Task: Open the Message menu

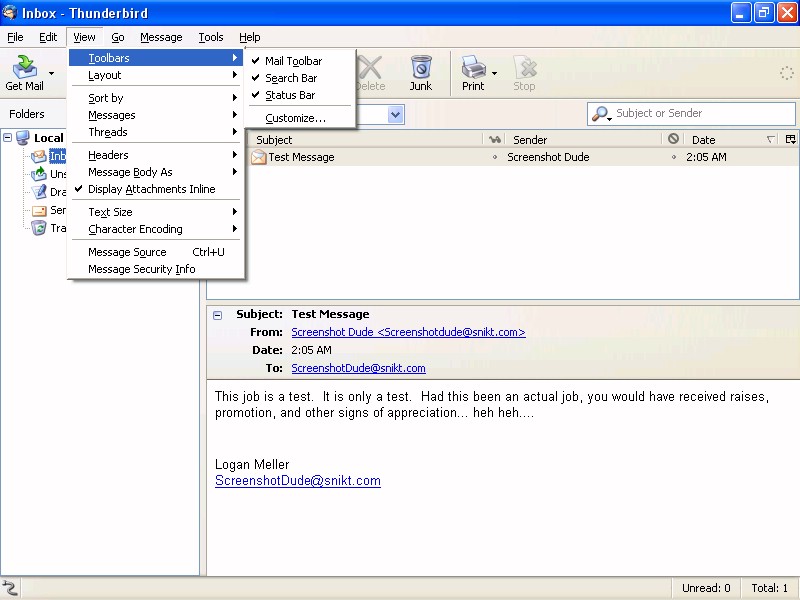Action: [x=161, y=37]
